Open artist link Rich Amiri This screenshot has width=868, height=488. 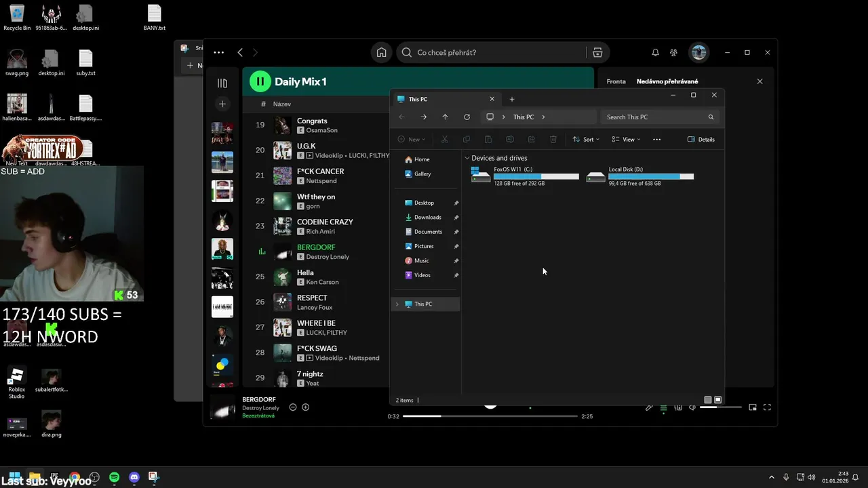point(321,231)
